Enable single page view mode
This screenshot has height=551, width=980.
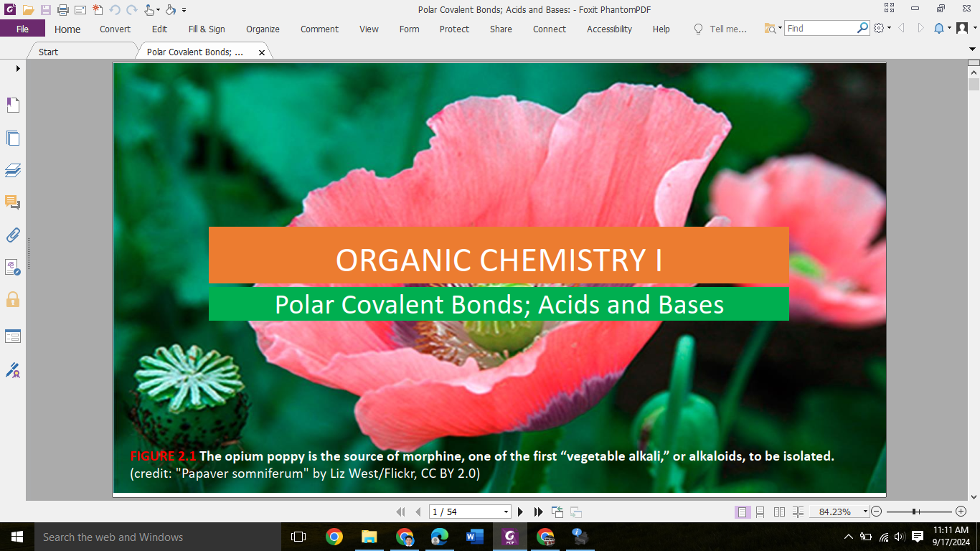[x=742, y=512]
